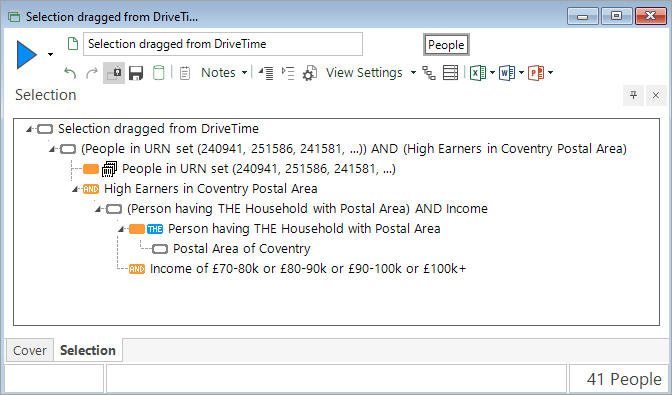Click the green document icon beside title field
Image resolution: width=672 pixels, height=395 pixels.
pyautogui.click(x=73, y=44)
